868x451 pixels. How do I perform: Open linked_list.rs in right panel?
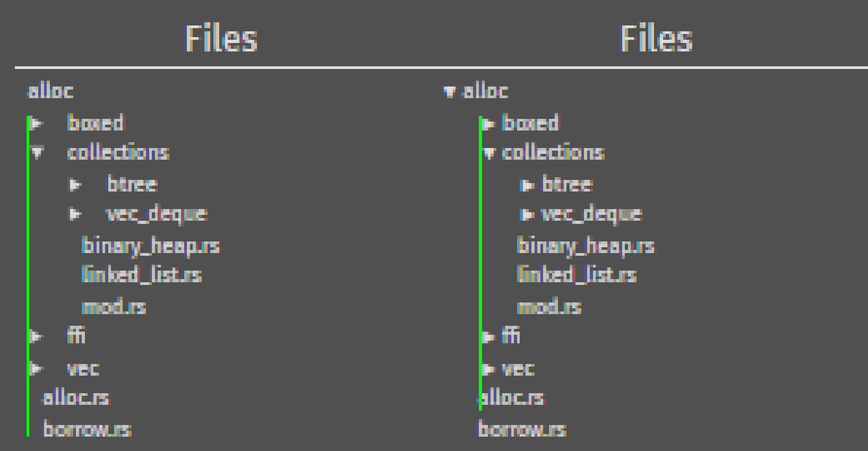(577, 275)
